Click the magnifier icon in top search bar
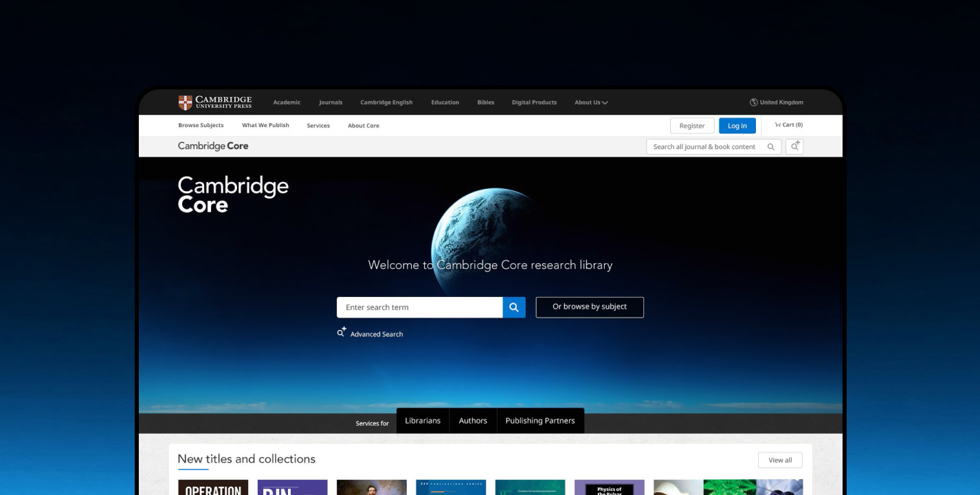Screen dimensions: 980x495 (771, 147)
